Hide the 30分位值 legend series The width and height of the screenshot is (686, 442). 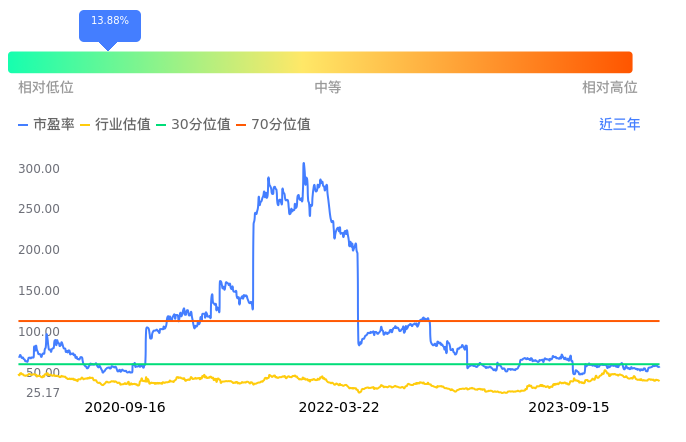click(193, 125)
